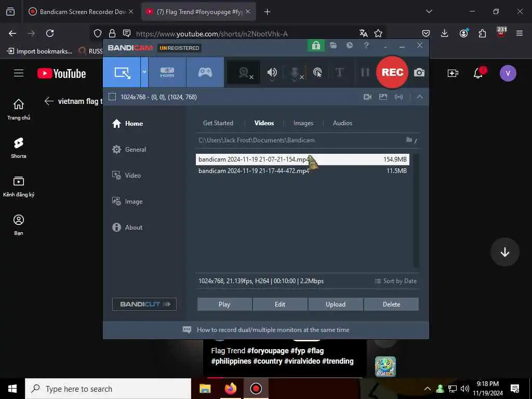The image size is (532, 399).
Task: Open Bandicut button
Action: pos(144,304)
